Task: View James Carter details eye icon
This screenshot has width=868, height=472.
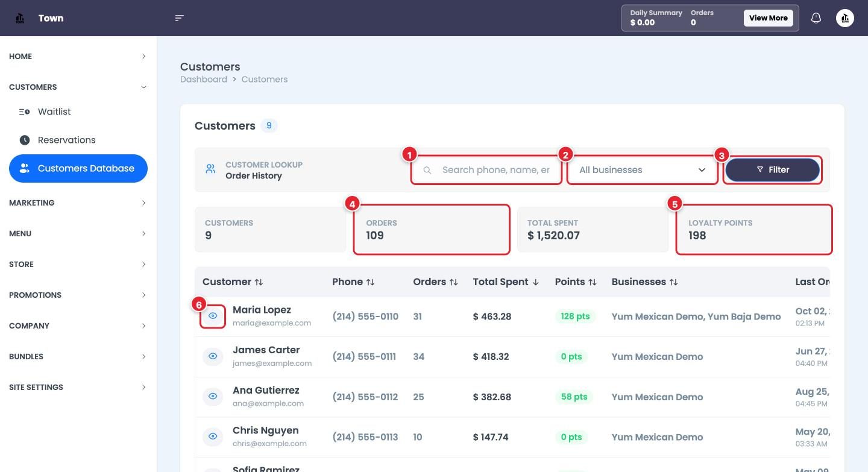Action: point(213,356)
